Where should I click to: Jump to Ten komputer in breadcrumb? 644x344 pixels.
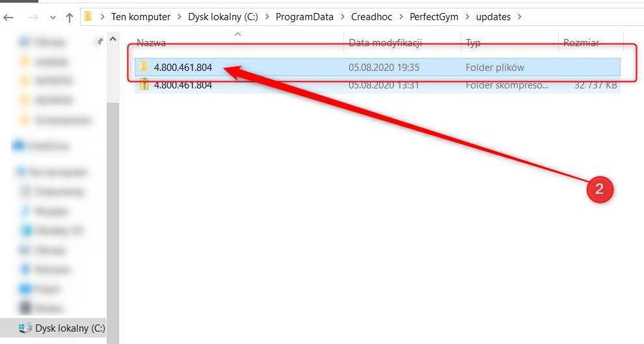click(x=140, y=17)
